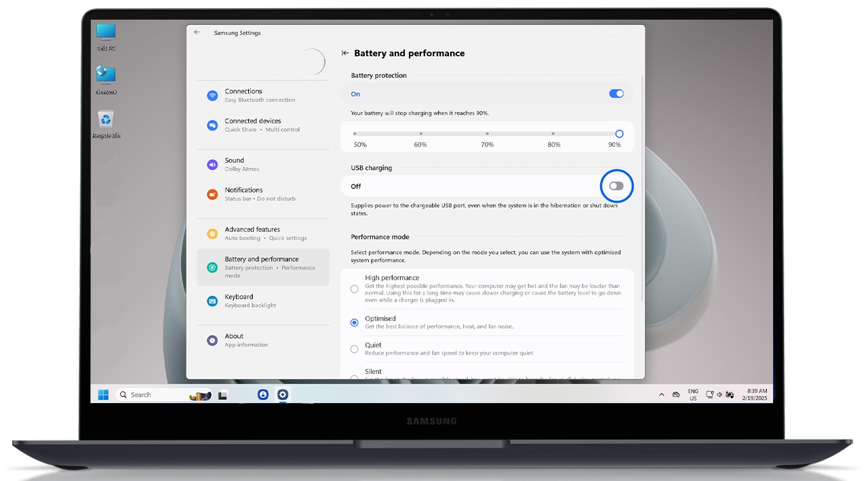The image size is (868, 481).
Task: Click the slider handle at 90%
Action: (619, 133)
